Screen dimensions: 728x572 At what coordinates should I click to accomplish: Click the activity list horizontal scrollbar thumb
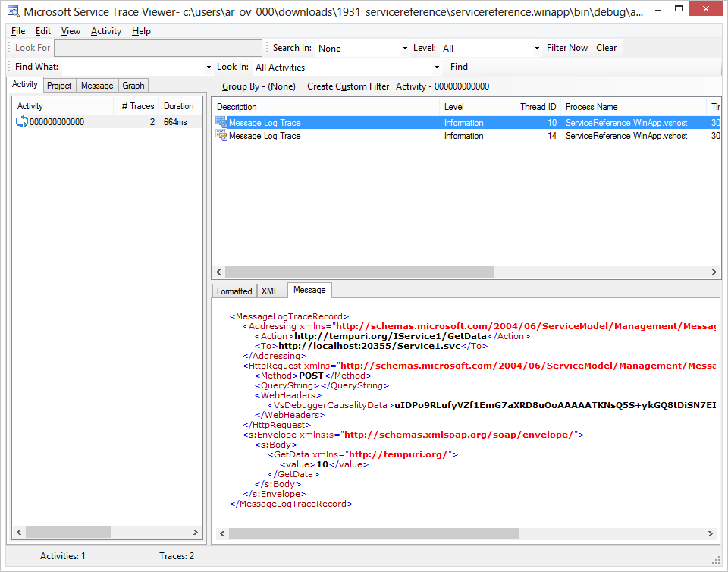coord(69,532)
